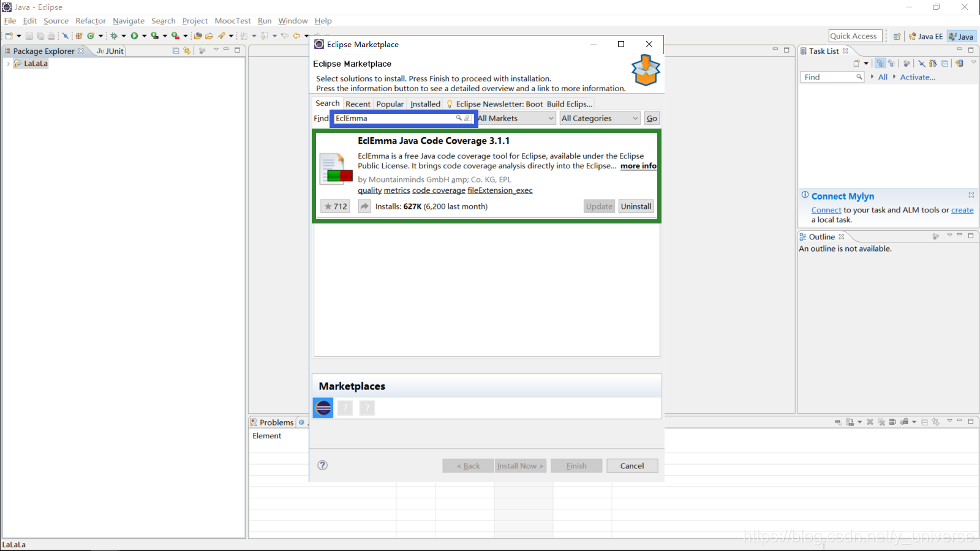This screenshot has height=551, width=980.
Task: Click the share arrow icon for EclEmma
Action: pyautogui.click(x=364, y=206)
